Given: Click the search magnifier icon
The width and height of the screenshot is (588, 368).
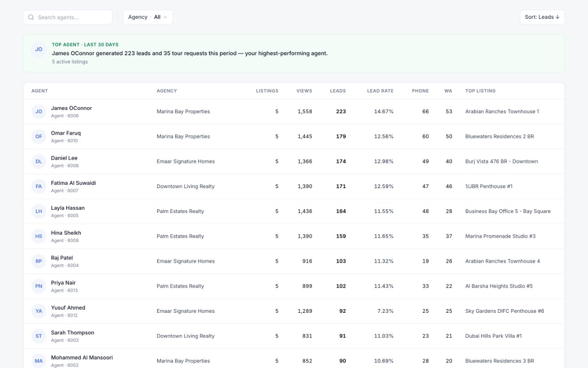Looking at the screenshot, I should (31, 17).
